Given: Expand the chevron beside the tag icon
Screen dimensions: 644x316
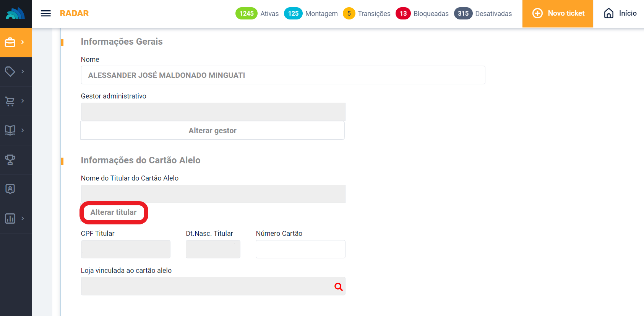Looking at the screenshot, I should [23, 71].
